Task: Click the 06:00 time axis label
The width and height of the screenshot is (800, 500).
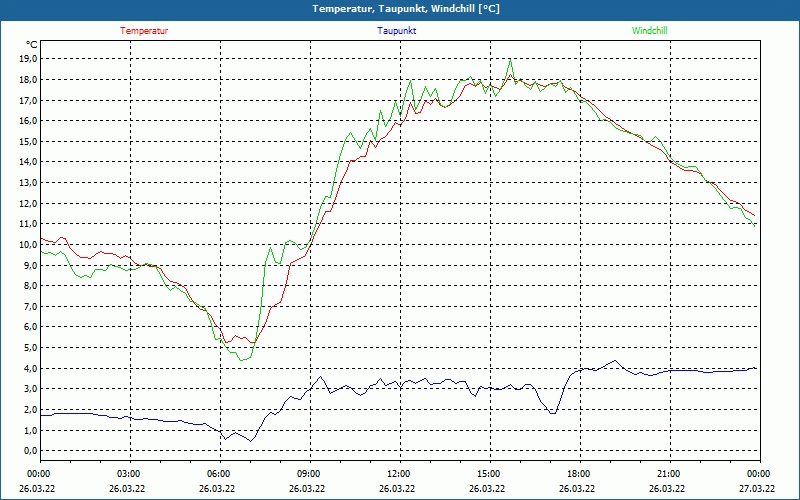Action: (x=218, y=474)
